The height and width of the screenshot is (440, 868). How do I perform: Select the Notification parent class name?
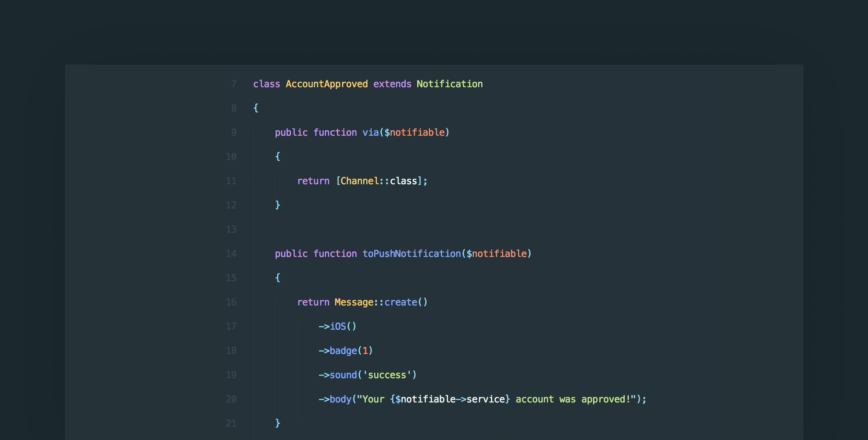click(x=450, y=84)
